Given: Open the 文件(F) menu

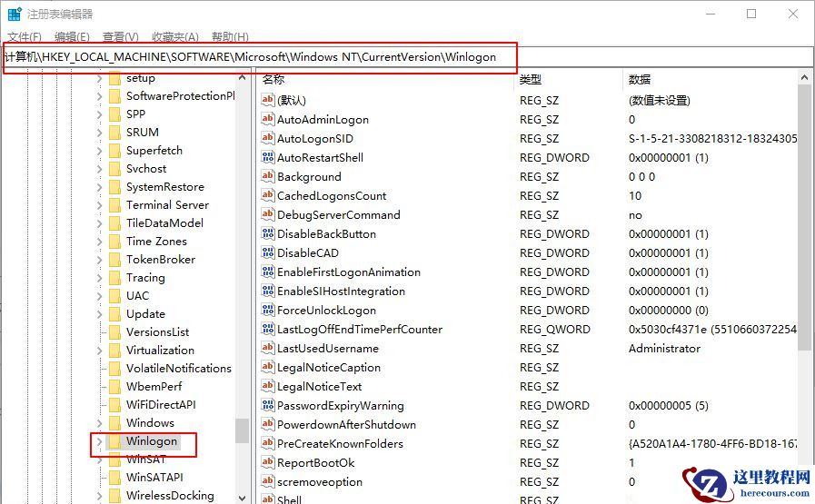Looking at the screenshot, I should (x=25, y=37).
